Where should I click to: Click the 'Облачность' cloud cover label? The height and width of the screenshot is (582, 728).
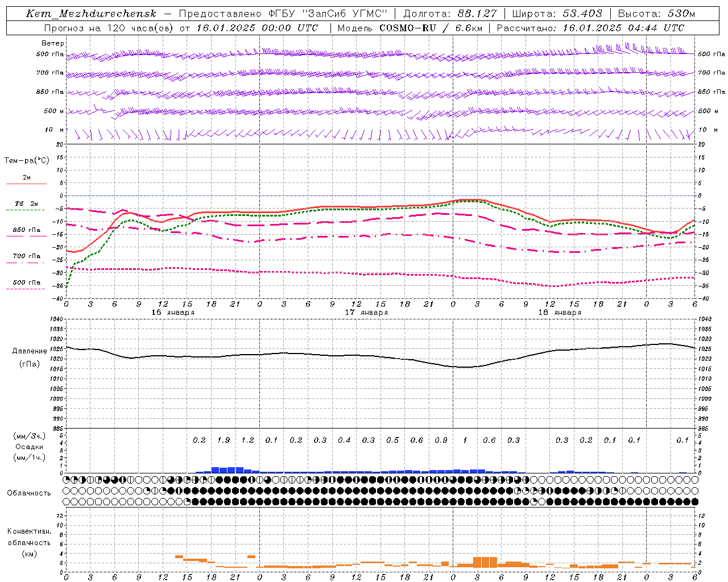[29, 493]
